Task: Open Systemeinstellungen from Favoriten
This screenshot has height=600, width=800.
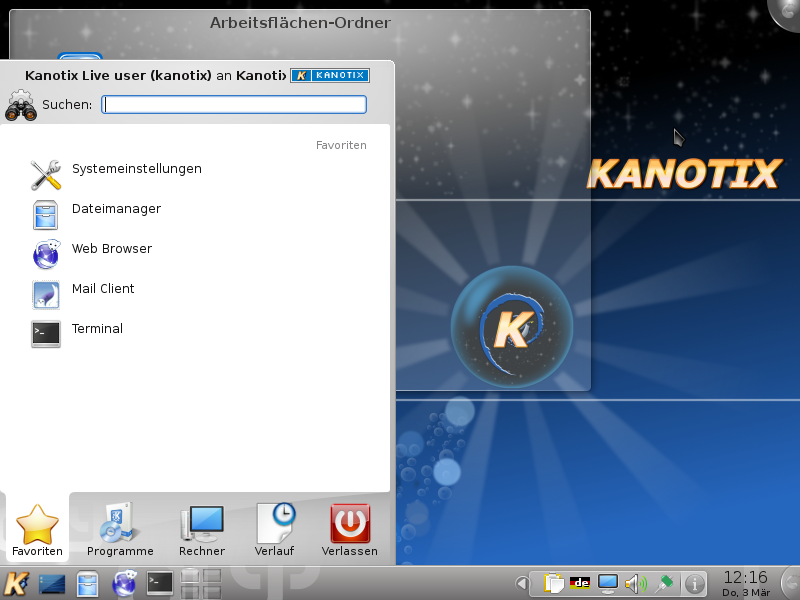Action: pyautogui.click(x=135, y=168)
